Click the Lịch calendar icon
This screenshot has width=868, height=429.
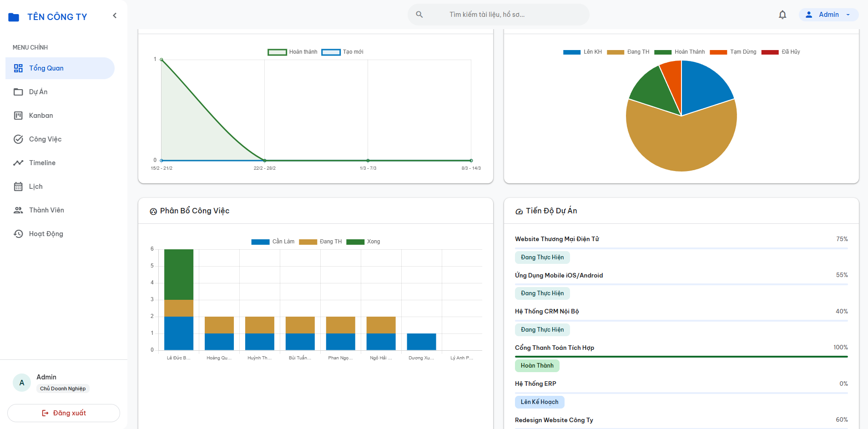coord(18,187)
